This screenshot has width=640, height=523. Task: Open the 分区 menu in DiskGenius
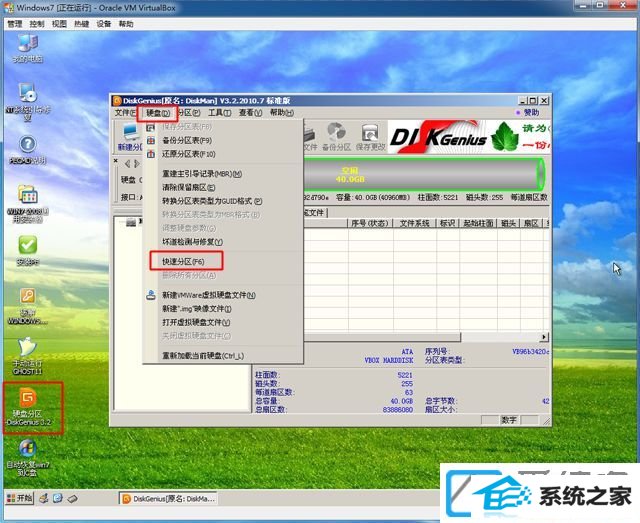(189, 113)
